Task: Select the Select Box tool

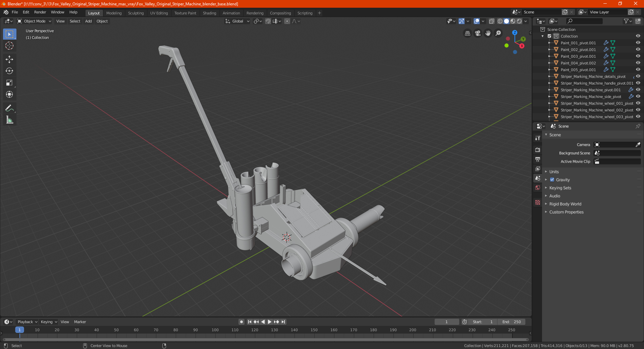Action: pos(9,34)
